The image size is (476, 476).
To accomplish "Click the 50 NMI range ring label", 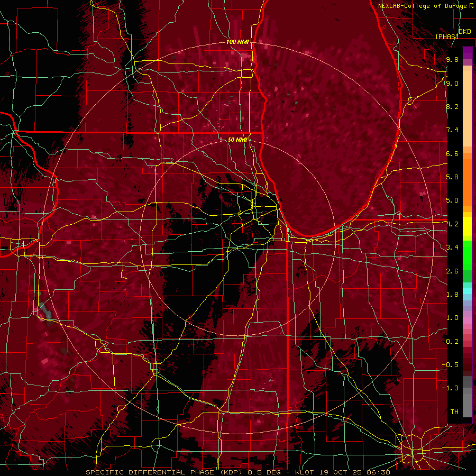I will [237, 140].
